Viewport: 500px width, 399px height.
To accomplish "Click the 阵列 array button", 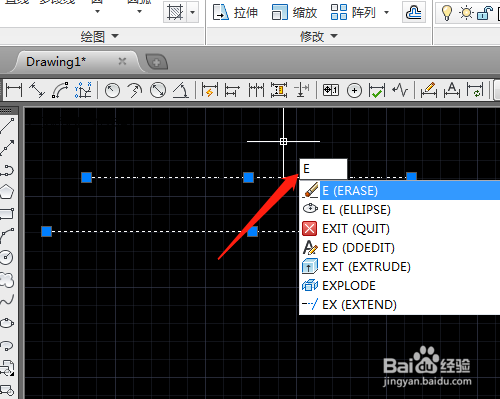I will (354, 13).
